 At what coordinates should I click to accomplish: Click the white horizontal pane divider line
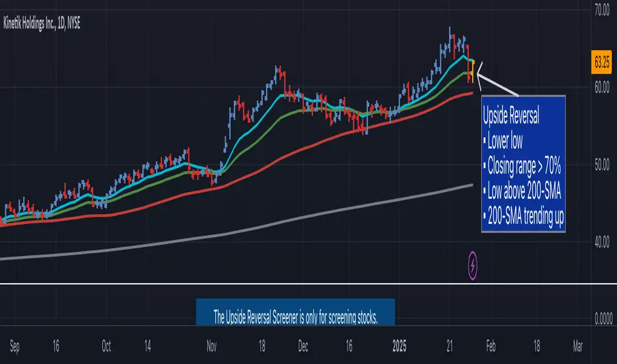[x=308, y=284]
